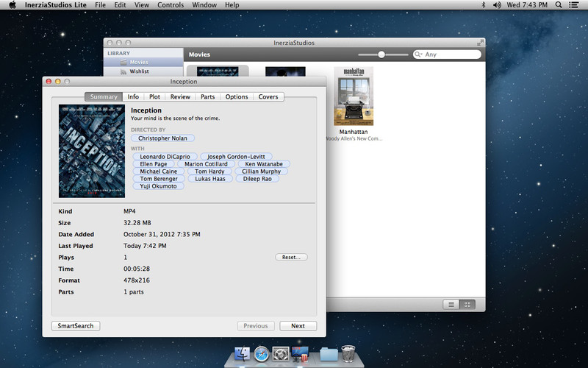588x368 pixels.
Task: Open Finder from the Dock
Action: point(242,354)
